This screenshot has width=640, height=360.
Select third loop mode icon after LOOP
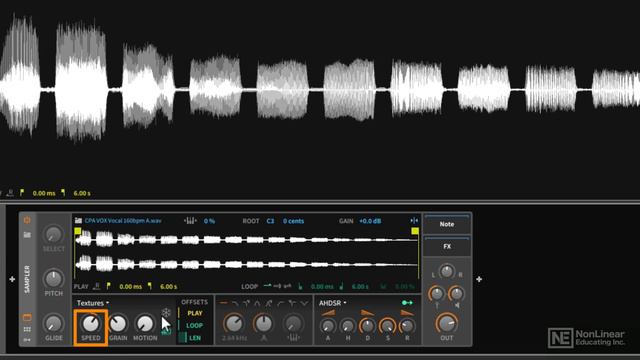click(x=287, y=286)
